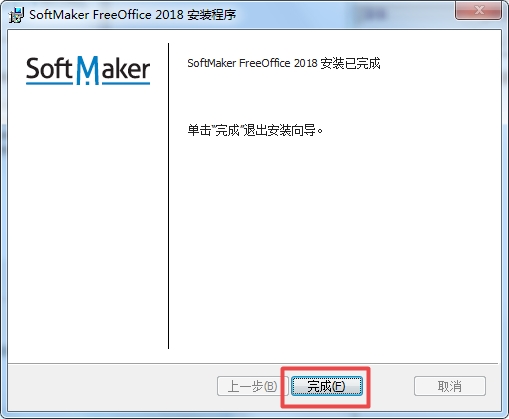The height and width of the screenshot is (419, 509).
Task: Click the blue M in the SoftMaker logo
Action: coord(88,70)
